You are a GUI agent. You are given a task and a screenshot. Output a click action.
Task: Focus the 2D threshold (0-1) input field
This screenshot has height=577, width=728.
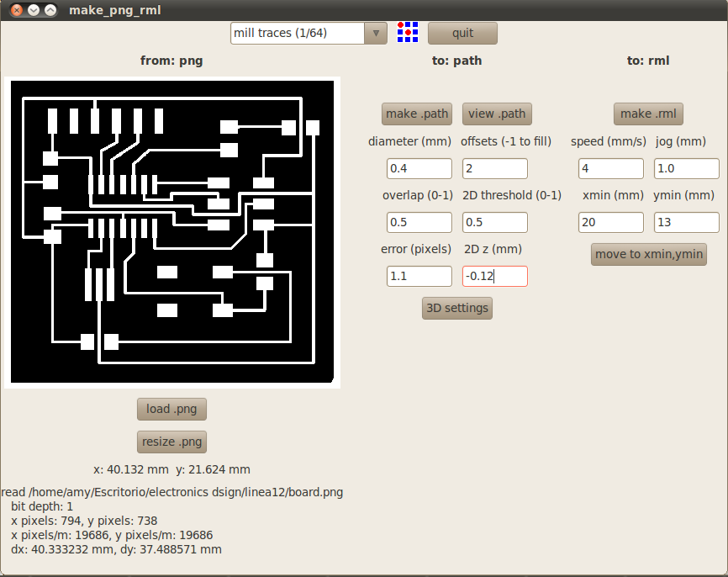[x=495, y=223]
